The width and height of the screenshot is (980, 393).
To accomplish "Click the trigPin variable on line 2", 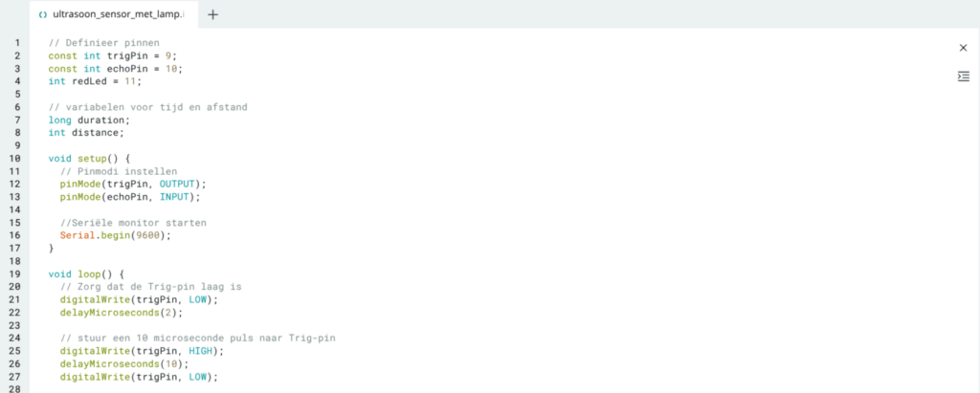I will pos(128,55).
